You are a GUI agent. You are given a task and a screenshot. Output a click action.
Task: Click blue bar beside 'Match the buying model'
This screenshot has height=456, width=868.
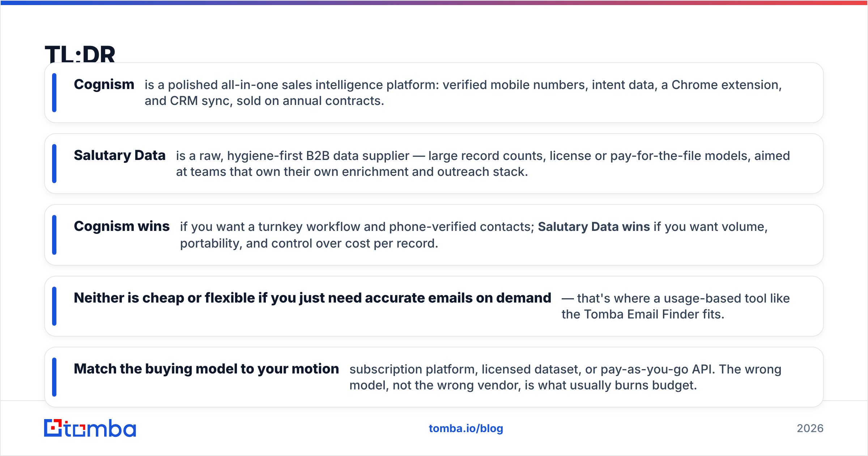pyautogui.click(x=54, y=377)
